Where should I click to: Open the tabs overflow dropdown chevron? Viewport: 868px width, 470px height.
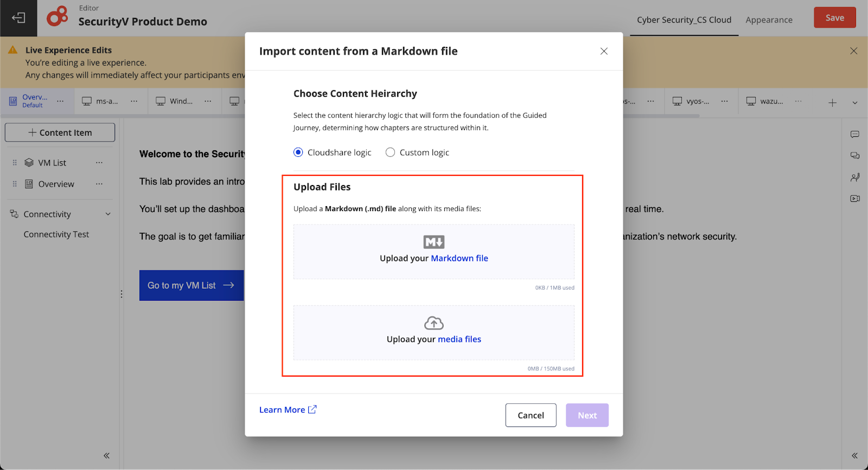pyautogui.click(x=855, y=103)
